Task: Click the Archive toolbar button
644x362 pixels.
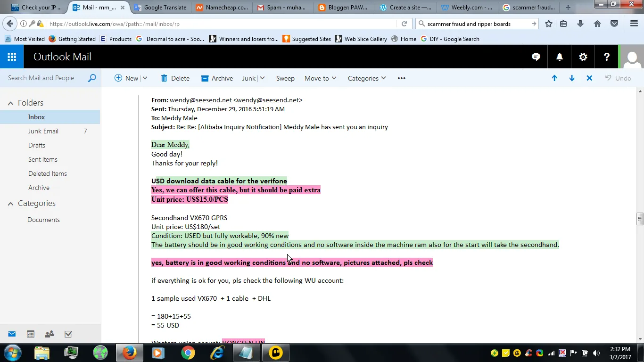Action: (217, 78)
